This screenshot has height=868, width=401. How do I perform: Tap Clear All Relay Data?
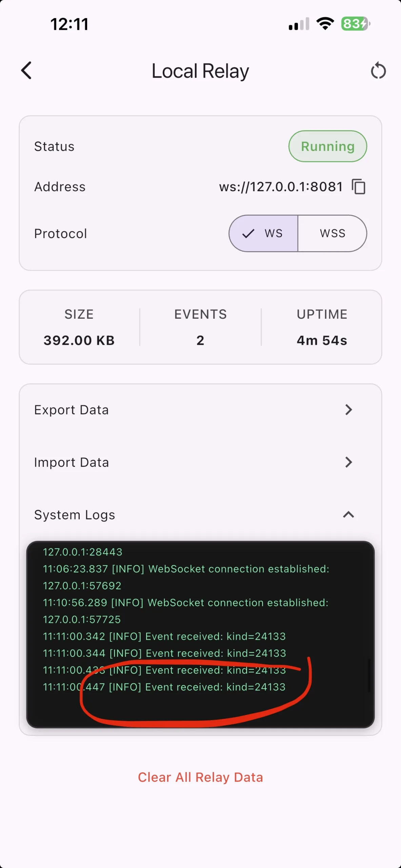coord(200,777)
